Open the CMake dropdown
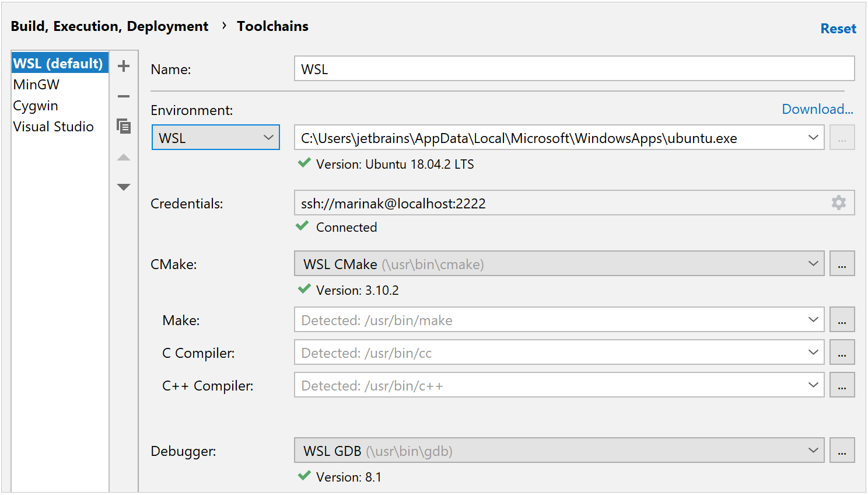Viewport: 868px width, 495px height. (559, 264)
